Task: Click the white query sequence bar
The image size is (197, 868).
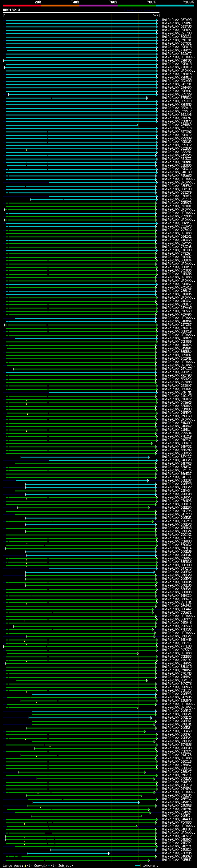Action: tap(81, 12)
